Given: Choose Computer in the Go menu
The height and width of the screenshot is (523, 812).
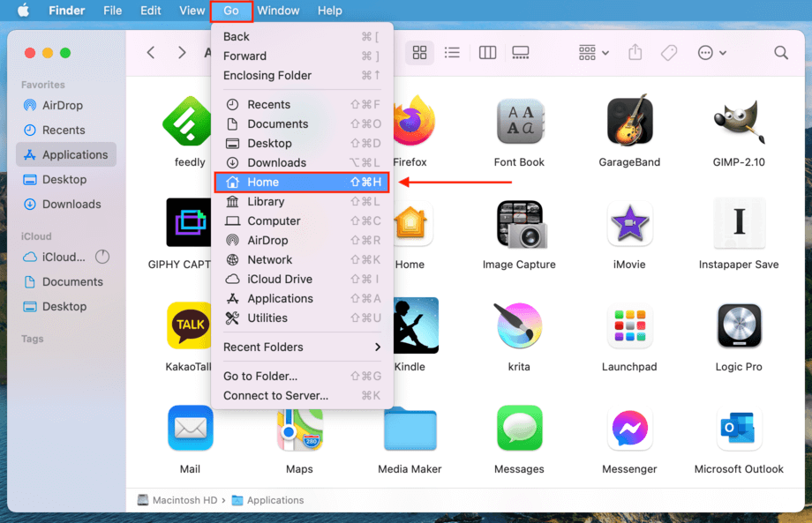Looking at the screenshot, I should click(x=302, y=220).
